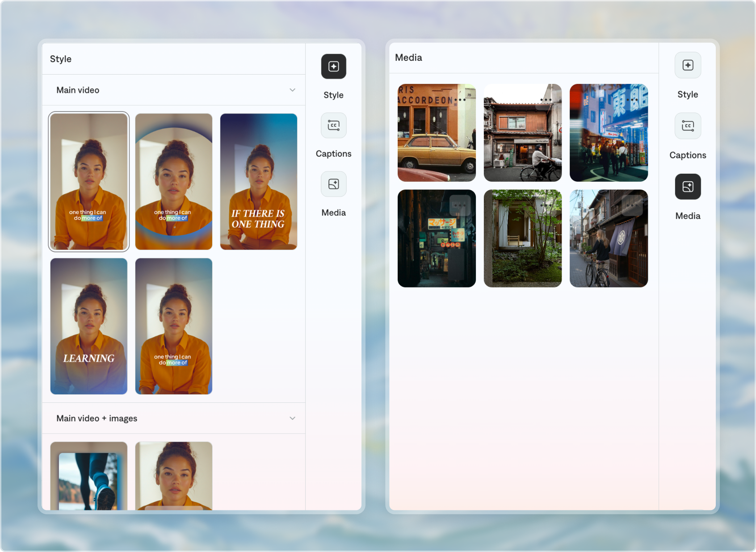Screen dimensions: 756x552
Task: Click the Style label in right panel sidebar
Action: [x=688, y=94]
